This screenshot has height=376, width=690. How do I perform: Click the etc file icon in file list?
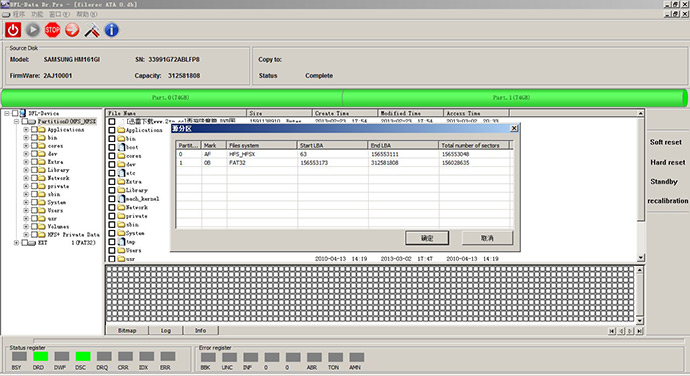(121, 173)
